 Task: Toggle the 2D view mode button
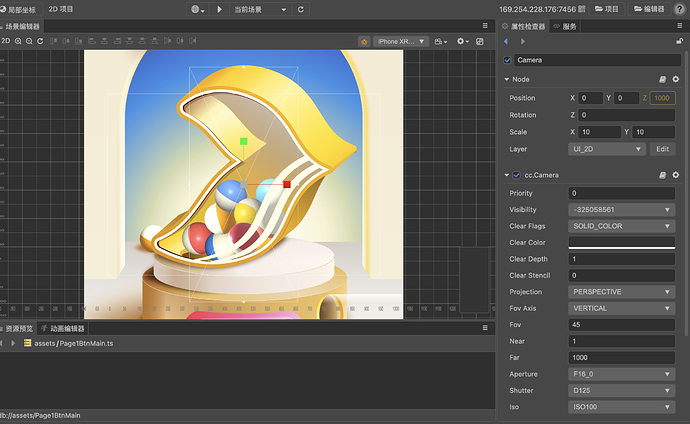coord(6,41)
